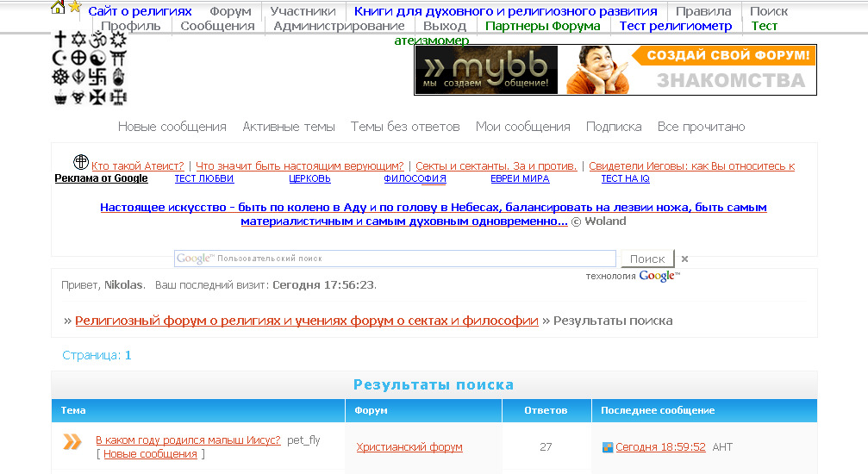The height and width of the screenshot is (474, 868).
Task: Clear the Google search with X icon
Action: point(684,259)
